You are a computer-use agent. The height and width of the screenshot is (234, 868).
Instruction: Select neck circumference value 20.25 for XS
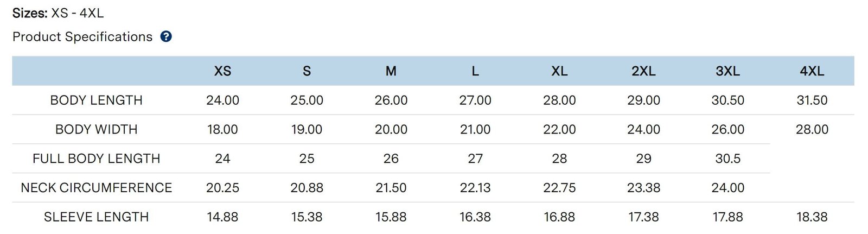click(222, 188)
